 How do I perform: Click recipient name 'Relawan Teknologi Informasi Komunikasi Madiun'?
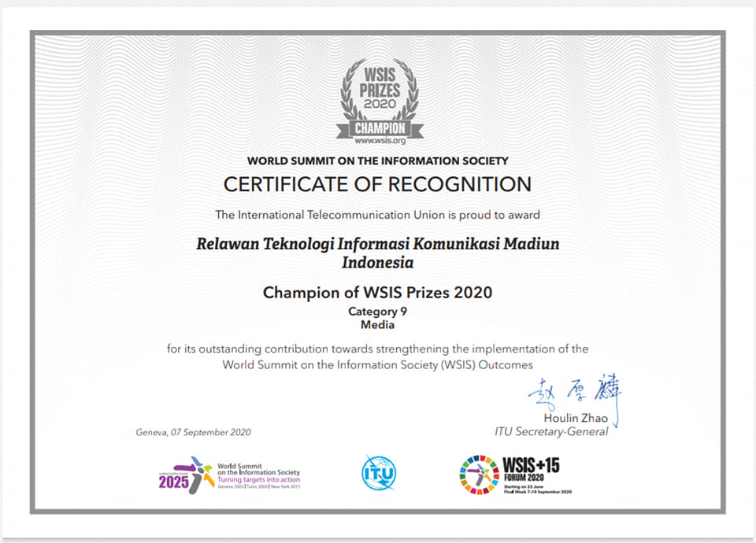pos(377,244)
